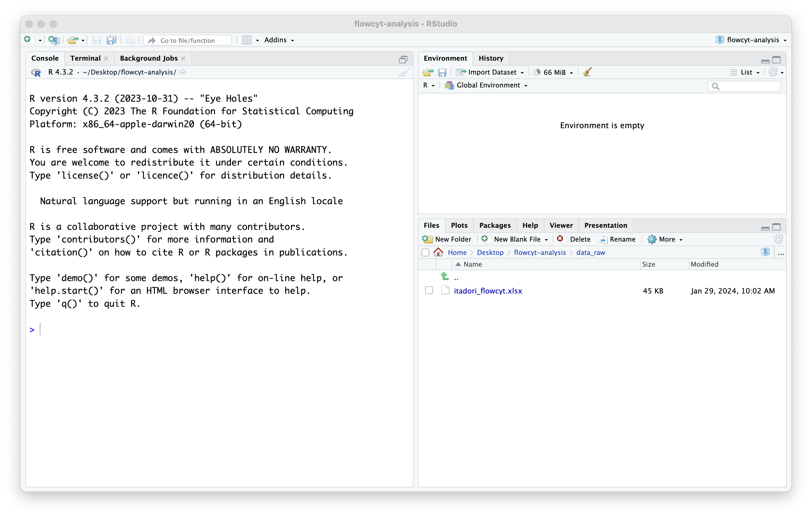Open the More gear dropdown

point(665,239)
